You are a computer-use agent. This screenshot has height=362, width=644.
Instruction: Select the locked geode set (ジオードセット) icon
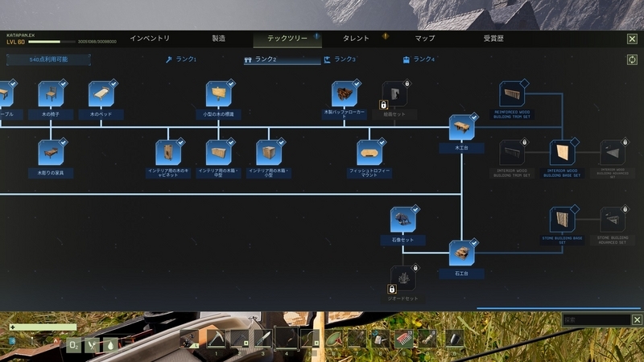pos(403,278)
